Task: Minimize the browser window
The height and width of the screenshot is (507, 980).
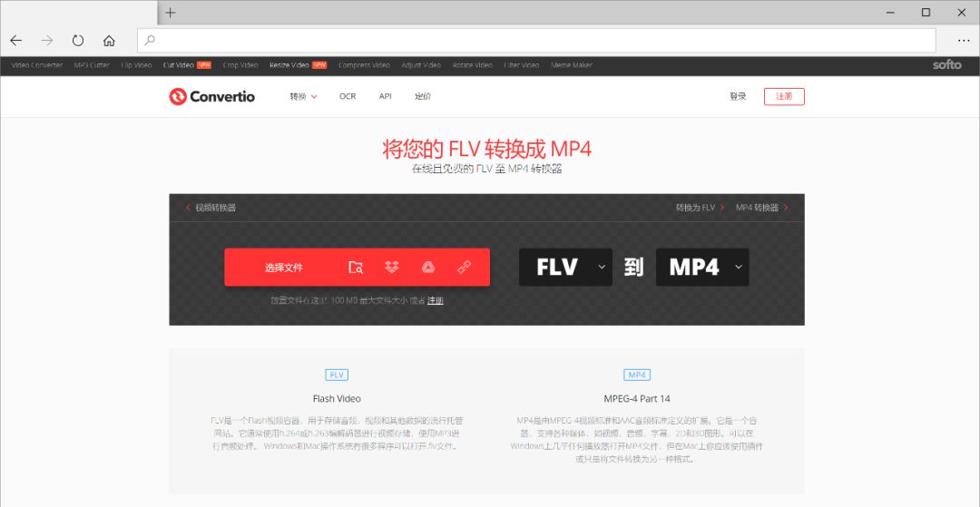Action: tap(891, 13)
